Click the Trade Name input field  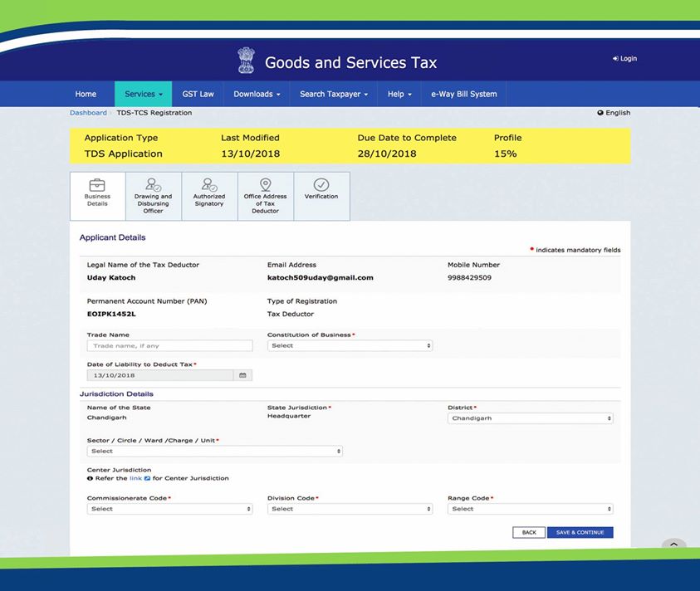[169, 345]
